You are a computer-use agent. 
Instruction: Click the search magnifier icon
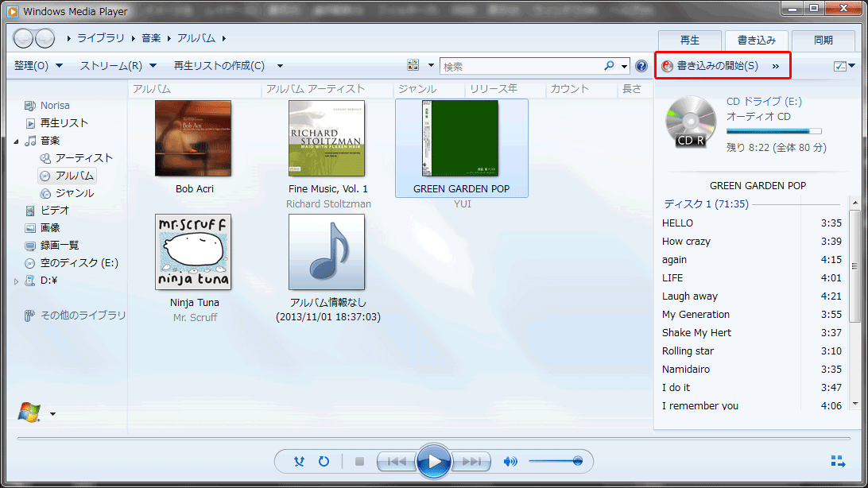pos(609,66)
